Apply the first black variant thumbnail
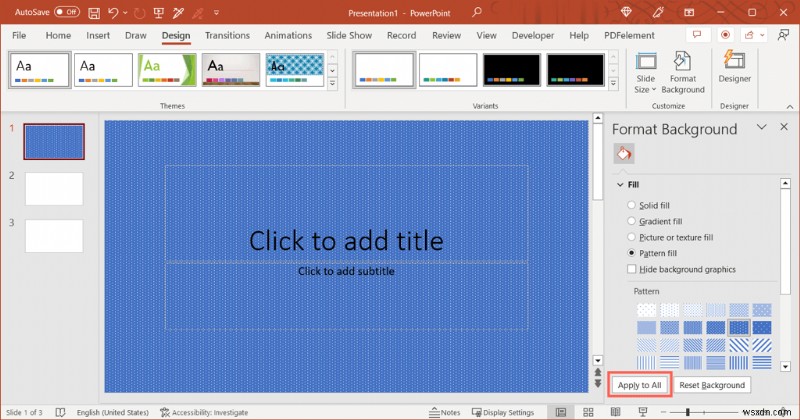This screenshot has height=420, width=800. pyautogui.click(x=511, y=70)
